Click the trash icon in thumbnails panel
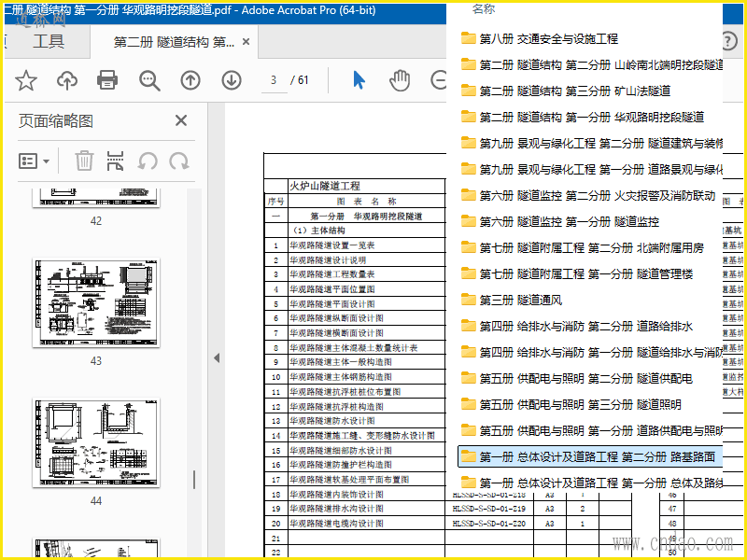Image resolution: width=747 pixels, height=560 pixels. tap(84, 161)
